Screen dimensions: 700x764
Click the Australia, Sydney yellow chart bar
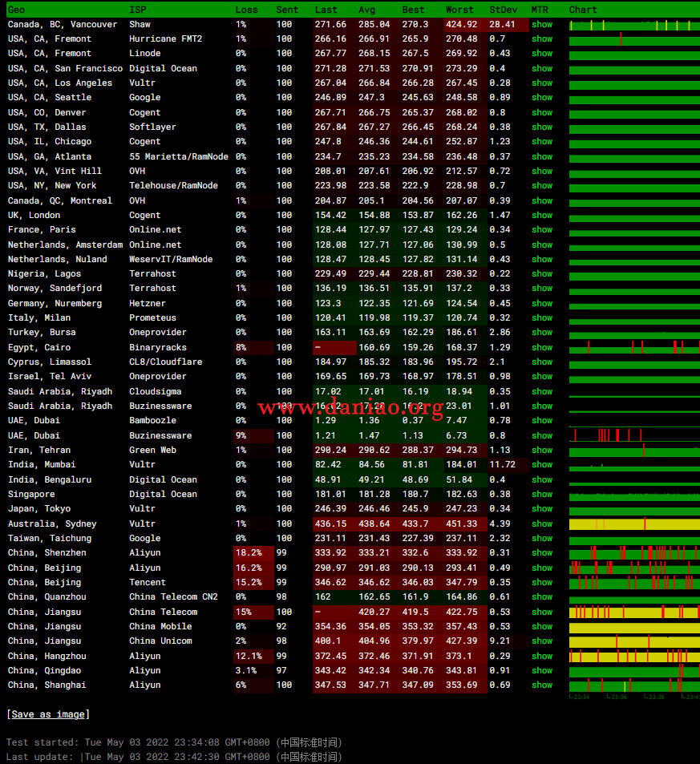point(634,524)
